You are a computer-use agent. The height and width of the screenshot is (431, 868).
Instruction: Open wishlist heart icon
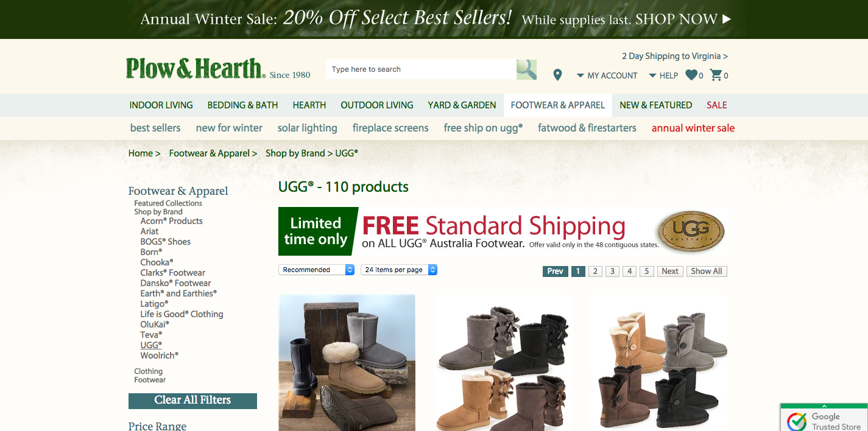(691, 75)
